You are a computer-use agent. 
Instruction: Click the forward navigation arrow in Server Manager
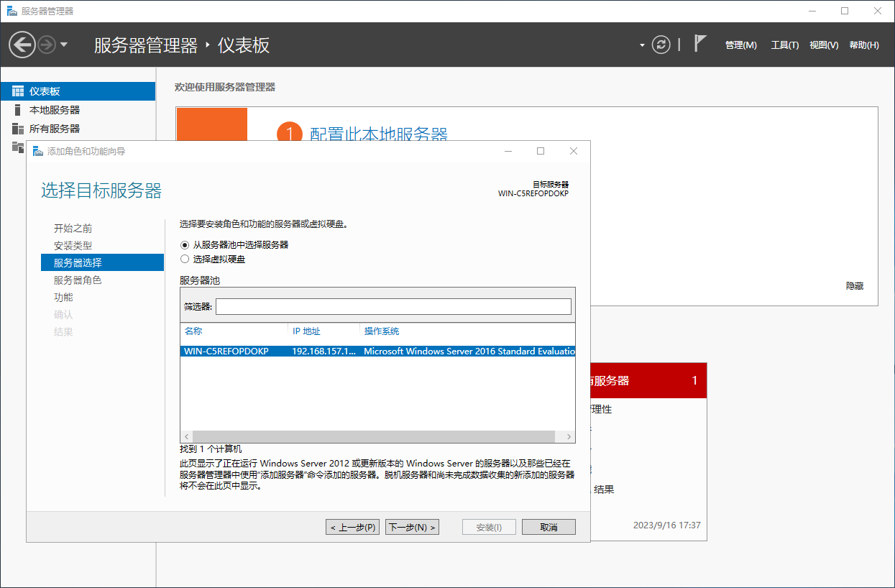47,45
